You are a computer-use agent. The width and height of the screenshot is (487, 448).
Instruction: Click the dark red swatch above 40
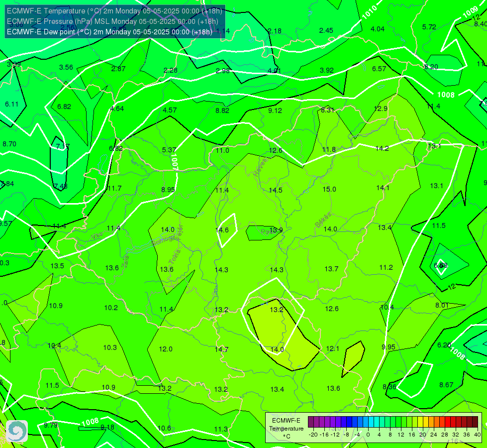[x=475, y=422]
